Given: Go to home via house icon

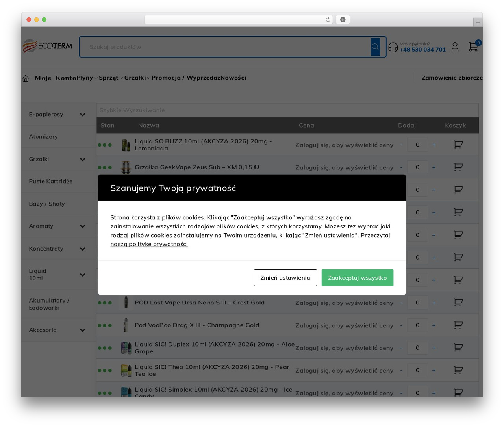Looking at the screenshot, I should click(26, 78).
